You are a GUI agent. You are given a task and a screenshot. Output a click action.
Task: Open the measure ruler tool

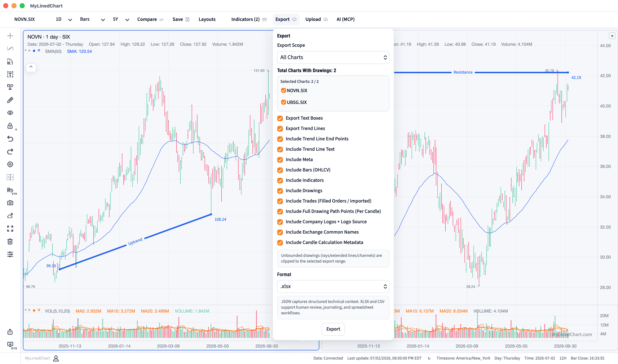pyautogui.click(x=10, y=61)
